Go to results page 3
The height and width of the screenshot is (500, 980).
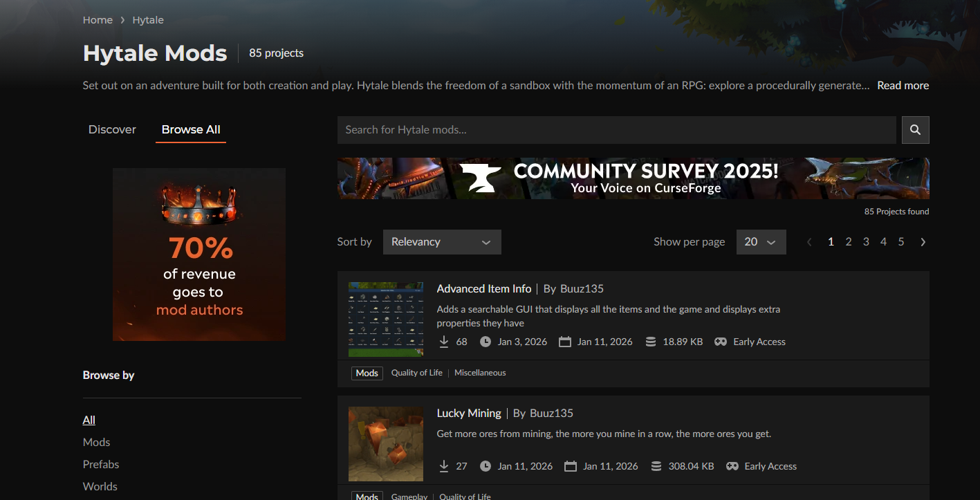pyautogui.click(x=866, y=242)
